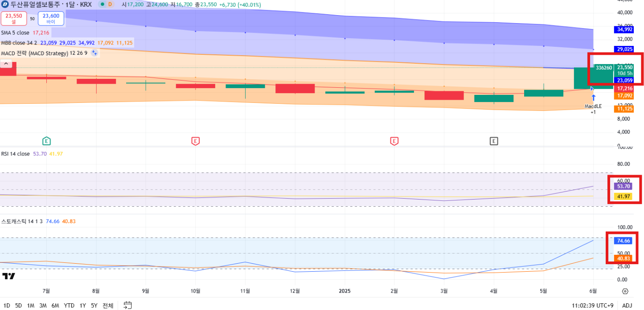This screenshot has height=310, width=644.
Task: Click the low price value 지16,700
Action: pos(182,5)
